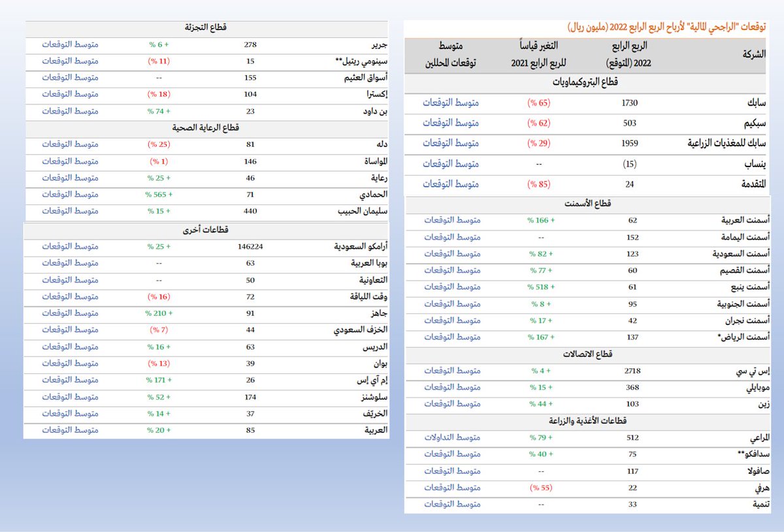Click the green '+ 74 %' for بن داود
784x532 pixels.
coord(159,111)
